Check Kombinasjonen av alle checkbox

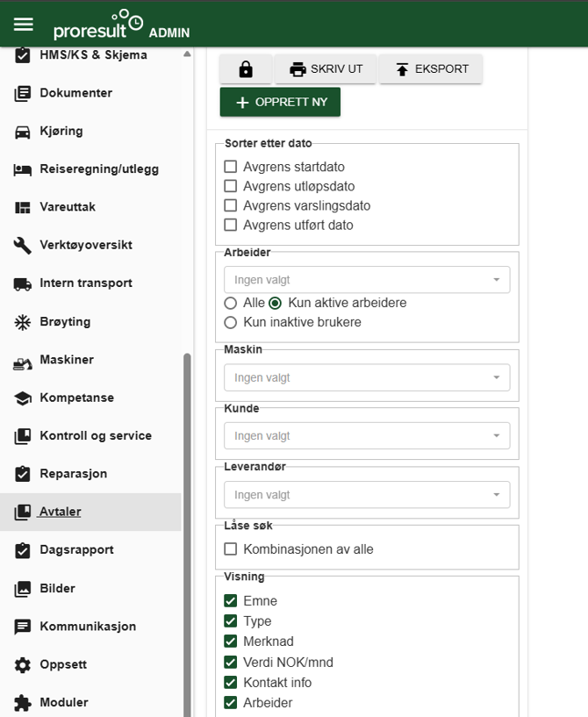[231, 549]
